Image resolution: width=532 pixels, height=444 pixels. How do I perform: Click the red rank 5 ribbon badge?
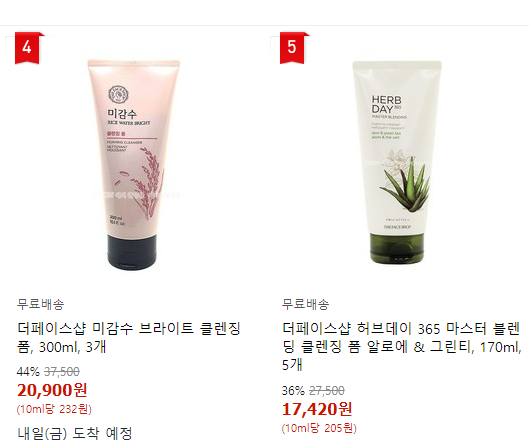point(292,48)
